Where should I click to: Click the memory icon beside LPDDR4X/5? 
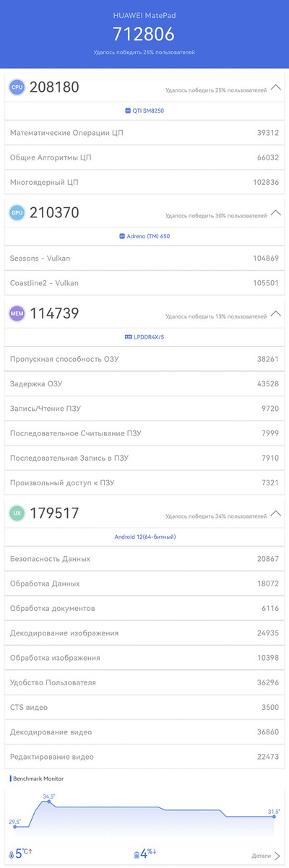[128, 337]
